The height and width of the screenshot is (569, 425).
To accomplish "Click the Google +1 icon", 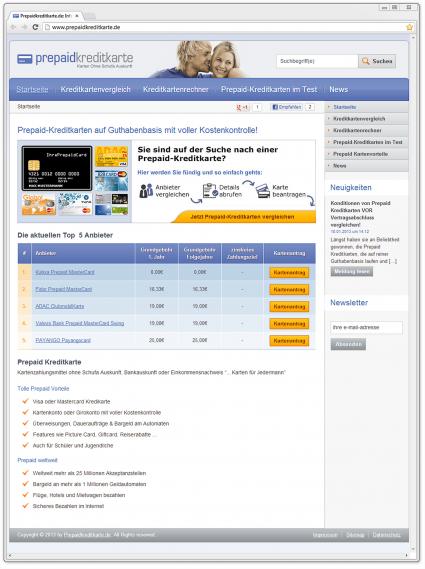I will [242, 107].
